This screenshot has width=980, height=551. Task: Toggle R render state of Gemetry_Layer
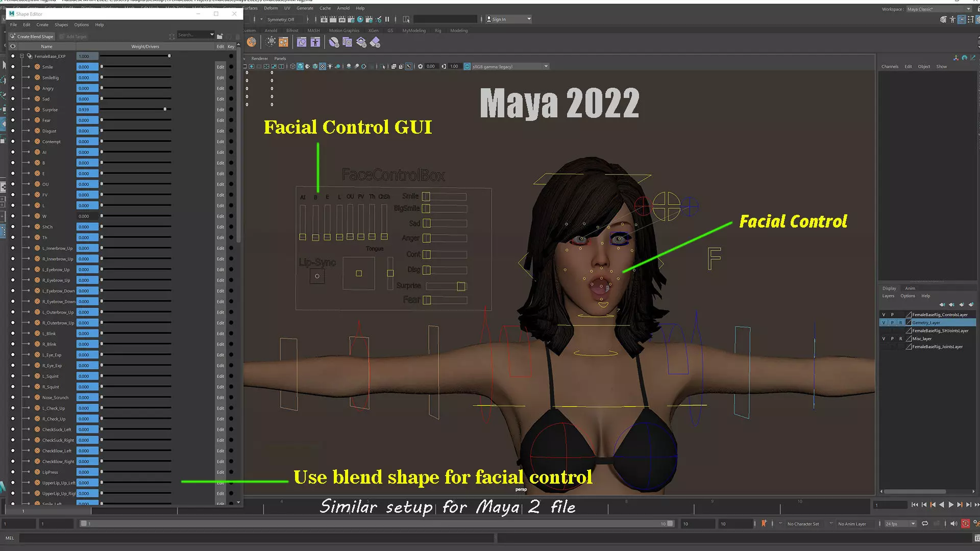pos(900,322)
